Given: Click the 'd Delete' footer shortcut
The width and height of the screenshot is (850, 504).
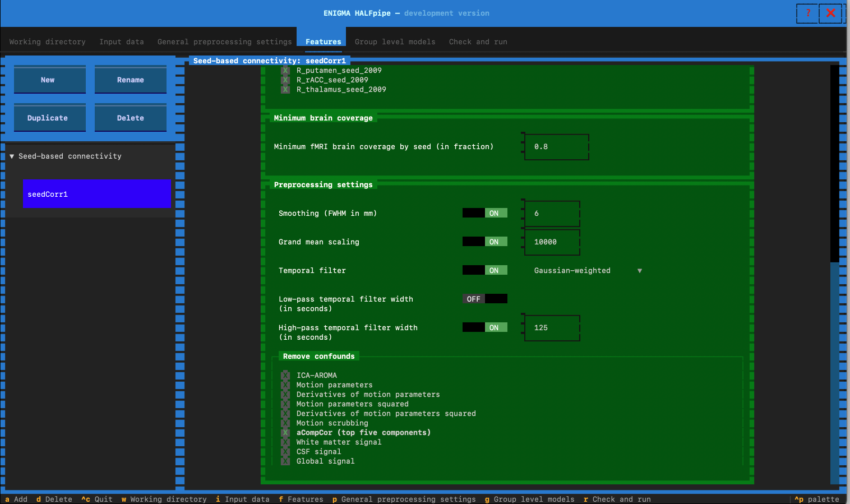Looking at the screenshot, I should tap(54, 499).
